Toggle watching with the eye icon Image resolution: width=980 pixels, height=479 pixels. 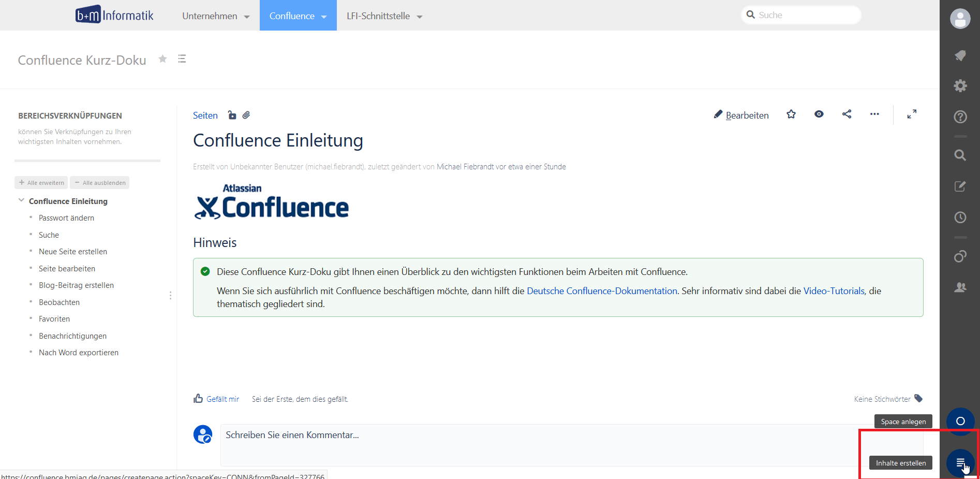[x=819, y=114]
